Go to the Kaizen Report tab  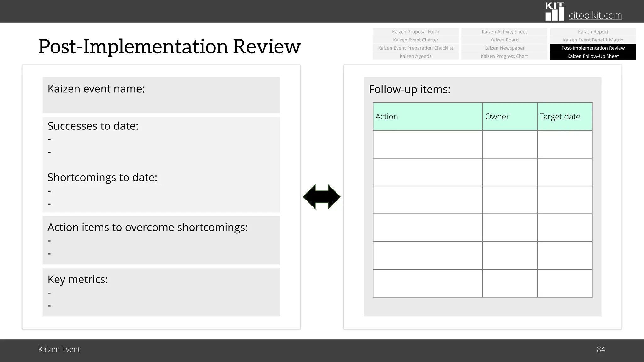593,32
